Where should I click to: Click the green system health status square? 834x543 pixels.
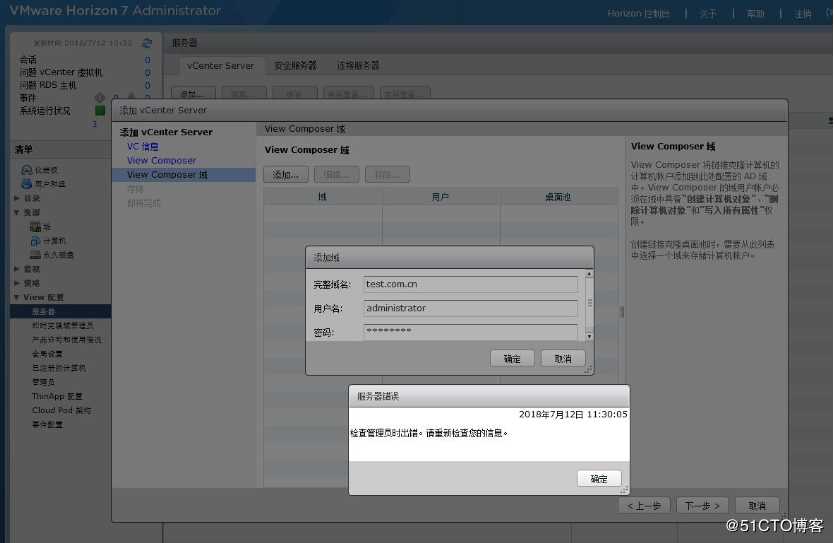pyautogui.click(x=99, y=111)
